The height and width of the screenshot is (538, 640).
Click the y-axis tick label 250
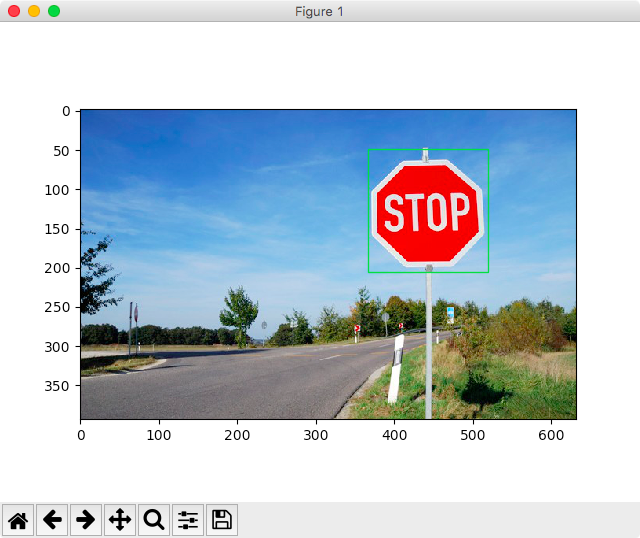tap(57, 307)
